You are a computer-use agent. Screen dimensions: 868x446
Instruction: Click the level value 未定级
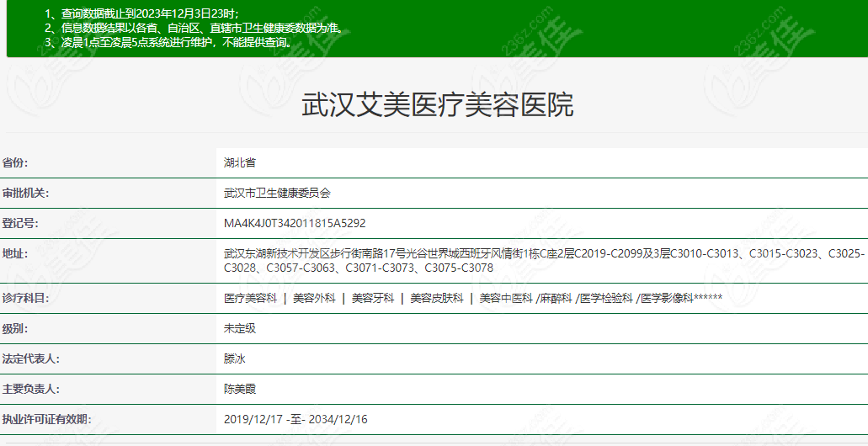[x=240, y=329]
